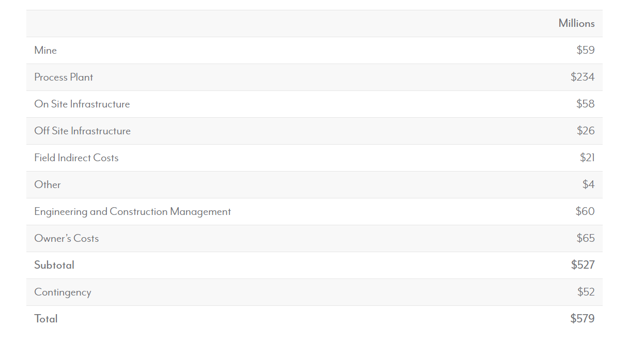Click the $234 Process Plant value
The width and height of the screenshot is (644, 341).
[x=582, y=77]
